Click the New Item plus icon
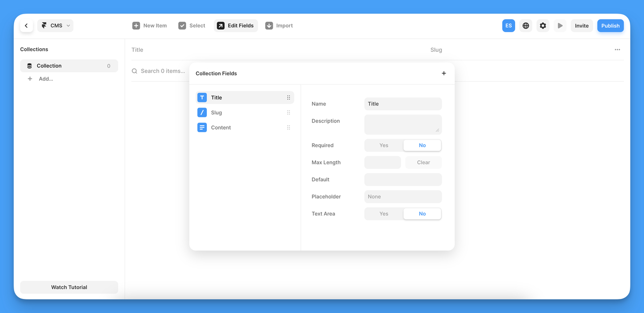Screen dimensions: 644x313 point(136,26)
